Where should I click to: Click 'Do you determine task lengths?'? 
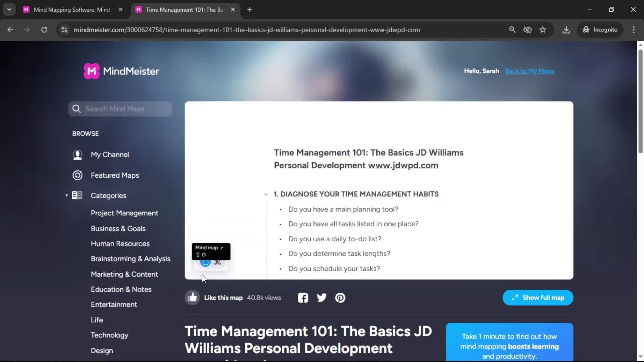339,254
